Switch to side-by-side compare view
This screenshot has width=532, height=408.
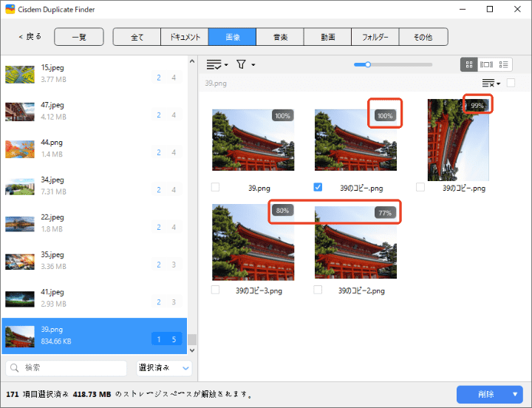(x=486, y=65)
